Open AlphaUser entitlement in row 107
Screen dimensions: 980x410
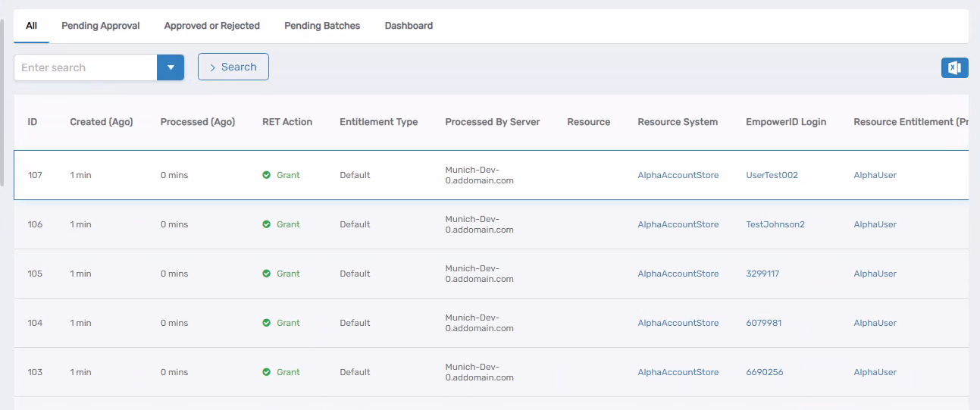[x=875, y=175]
